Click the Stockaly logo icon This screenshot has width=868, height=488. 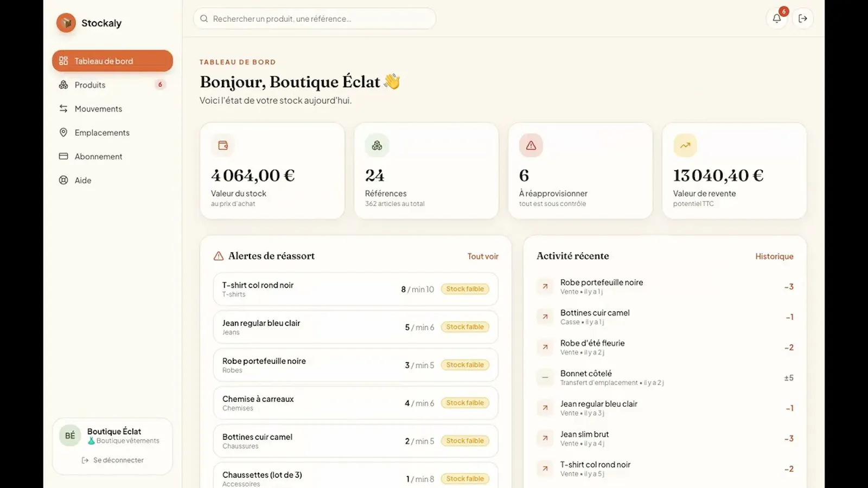click(x=66, y=23)
